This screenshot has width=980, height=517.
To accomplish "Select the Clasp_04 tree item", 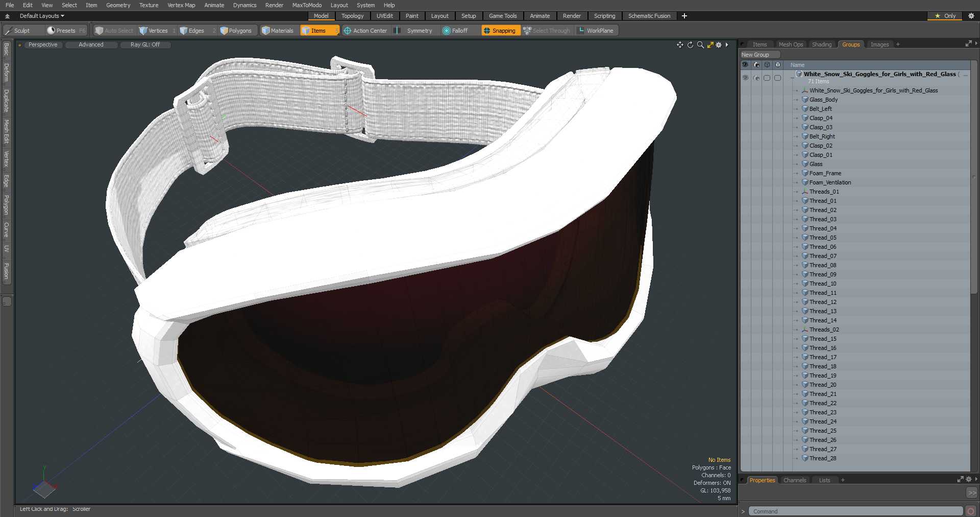I will coord(821,118).
